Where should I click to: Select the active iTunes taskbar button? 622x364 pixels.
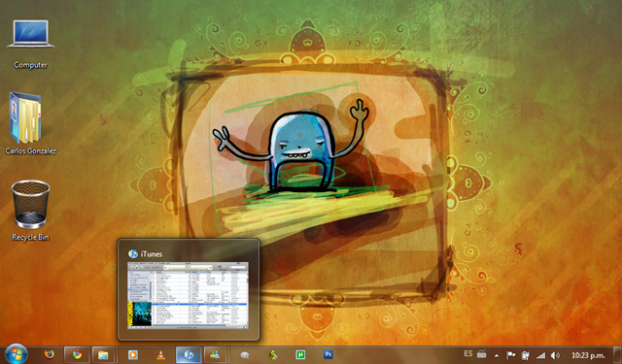189,354
